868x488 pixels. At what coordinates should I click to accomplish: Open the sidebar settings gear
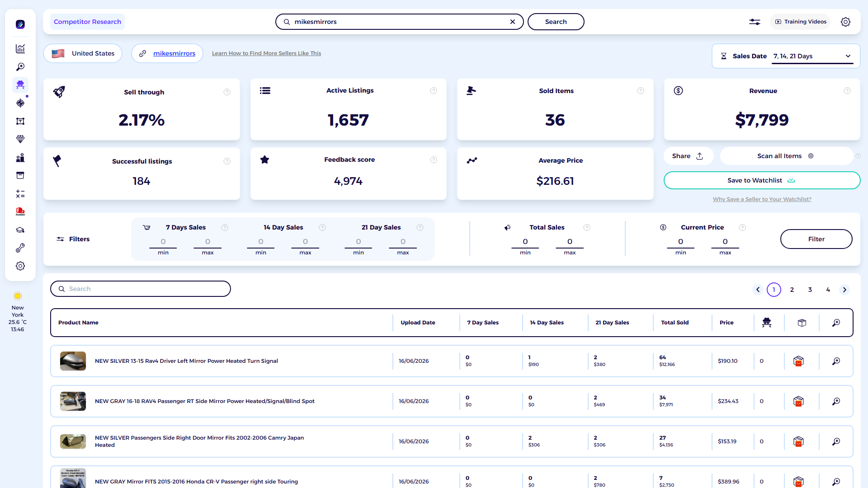click(x=20, y=266)
